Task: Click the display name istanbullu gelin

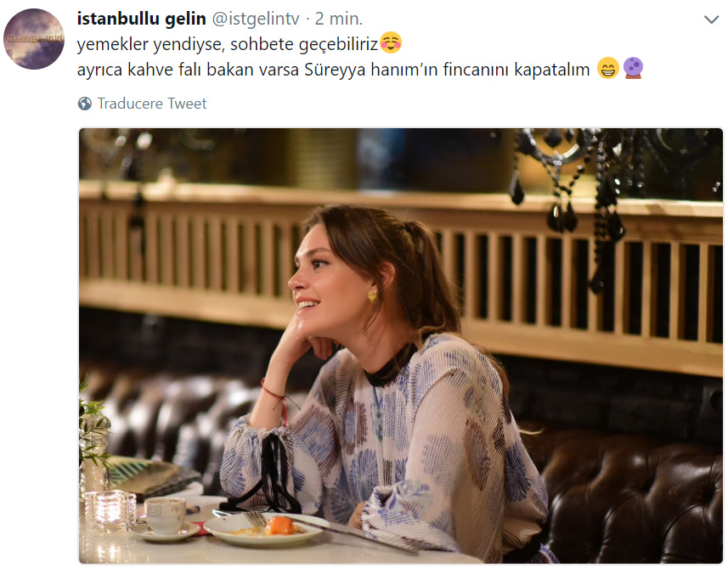Action: 142,19
